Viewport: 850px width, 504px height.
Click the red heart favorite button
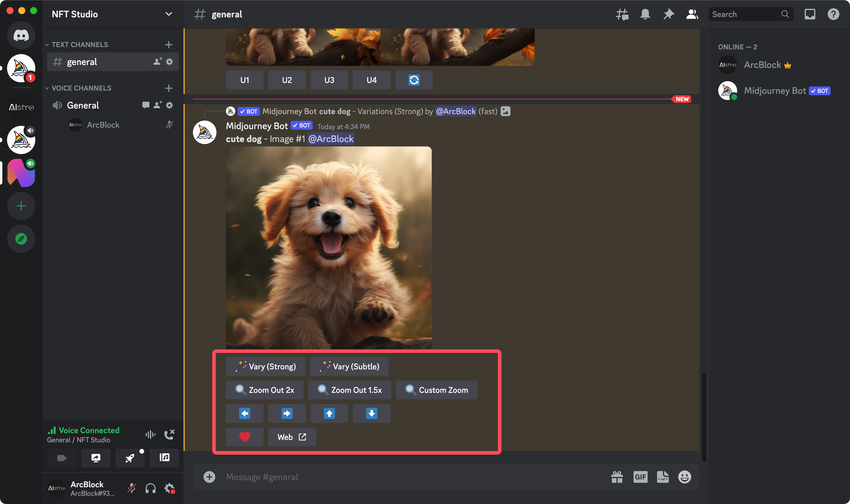click(244, 437)
